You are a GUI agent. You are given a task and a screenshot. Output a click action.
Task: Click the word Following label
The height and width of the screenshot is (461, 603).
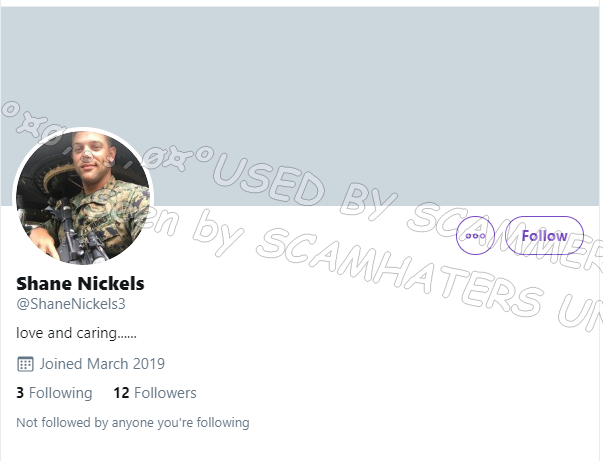(x=61, y=393)
